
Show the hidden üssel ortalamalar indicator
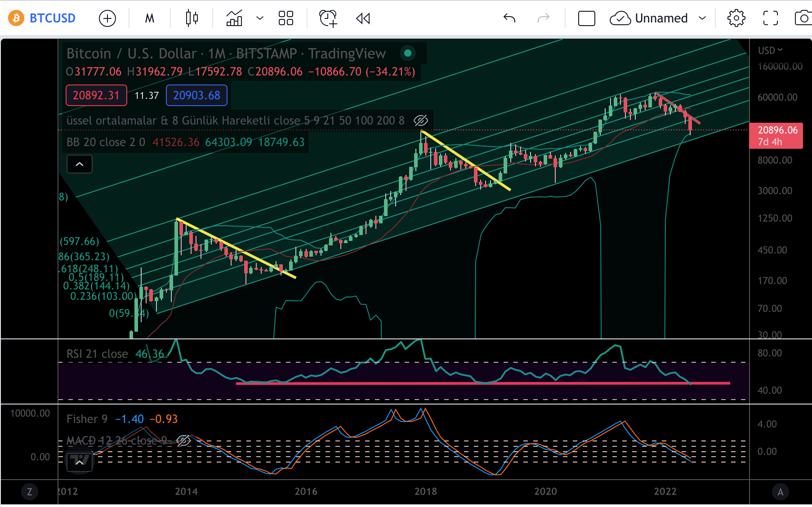click(x=420, y=120)
